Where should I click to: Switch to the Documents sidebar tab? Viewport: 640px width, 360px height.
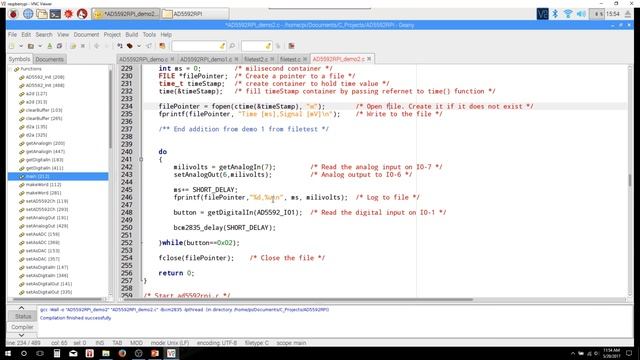[49, 59]
